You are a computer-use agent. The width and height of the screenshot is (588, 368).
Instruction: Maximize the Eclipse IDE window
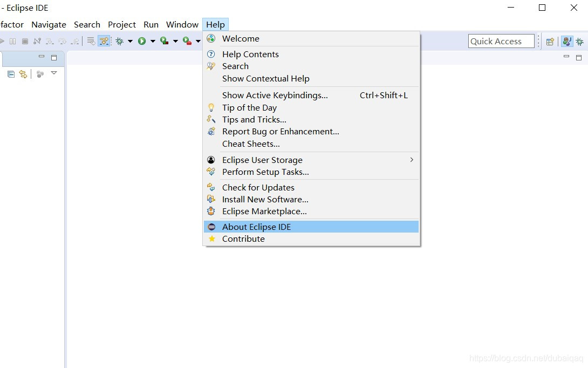[x=542, y=8]
